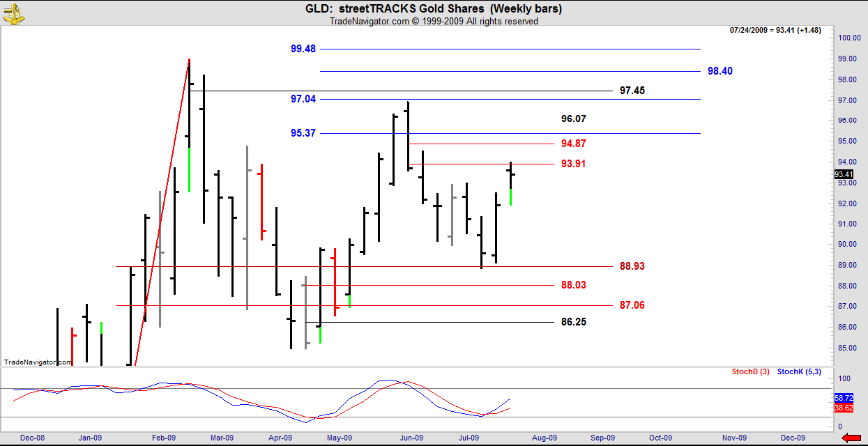Select the red 94.87 retracement label
This screenshot has width=868, height=446.
573,144
